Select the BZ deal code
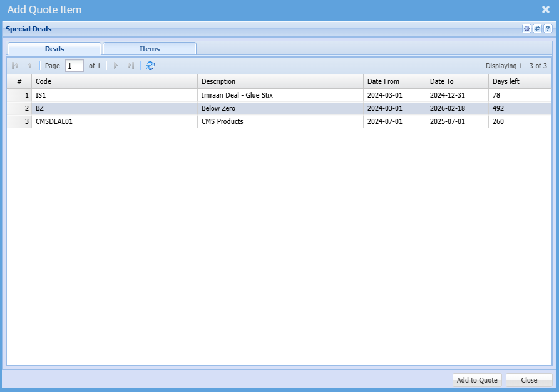The height and width of the screenshot is (392, 559). (39, 108)
